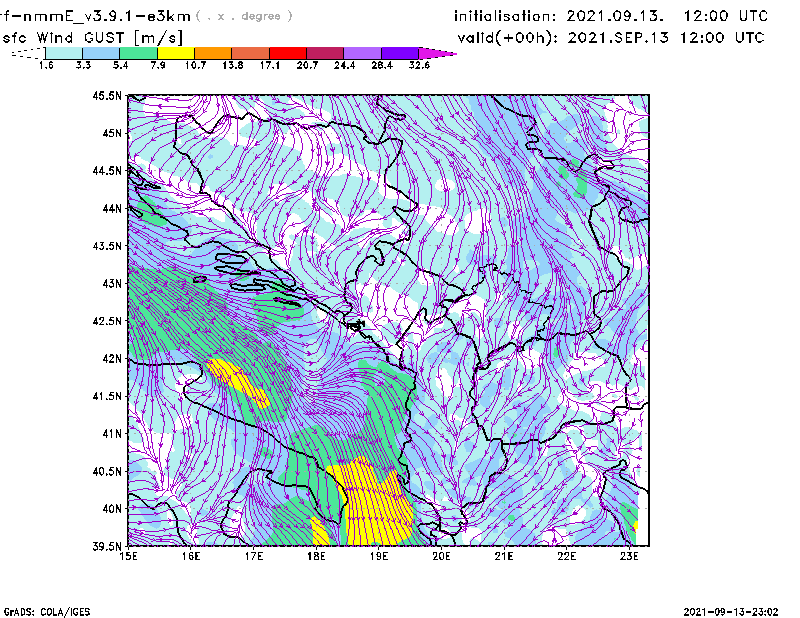Click the magenta arrow end of legend
Screen dimensions: 800x618
pos(437,53)
